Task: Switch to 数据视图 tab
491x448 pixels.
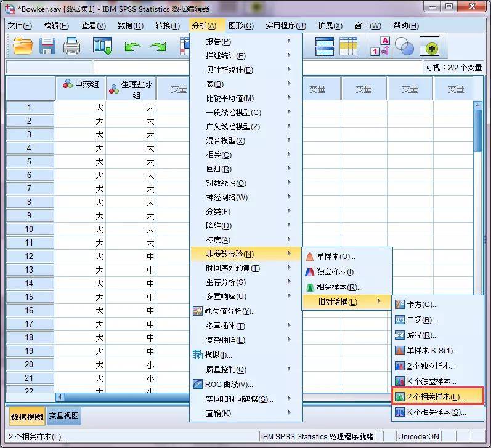Action: click(26, 417)
